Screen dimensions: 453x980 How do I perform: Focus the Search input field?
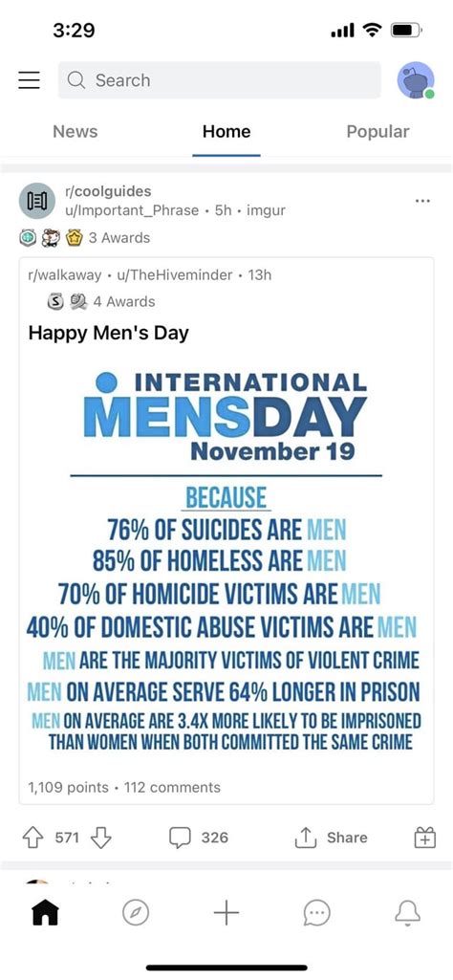pos(219,80)
